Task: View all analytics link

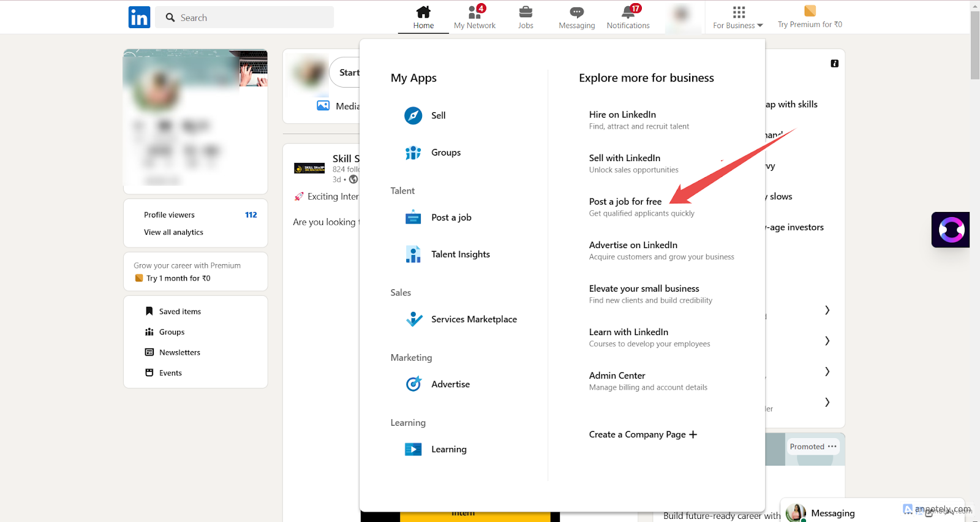Action: coord(173,232)
